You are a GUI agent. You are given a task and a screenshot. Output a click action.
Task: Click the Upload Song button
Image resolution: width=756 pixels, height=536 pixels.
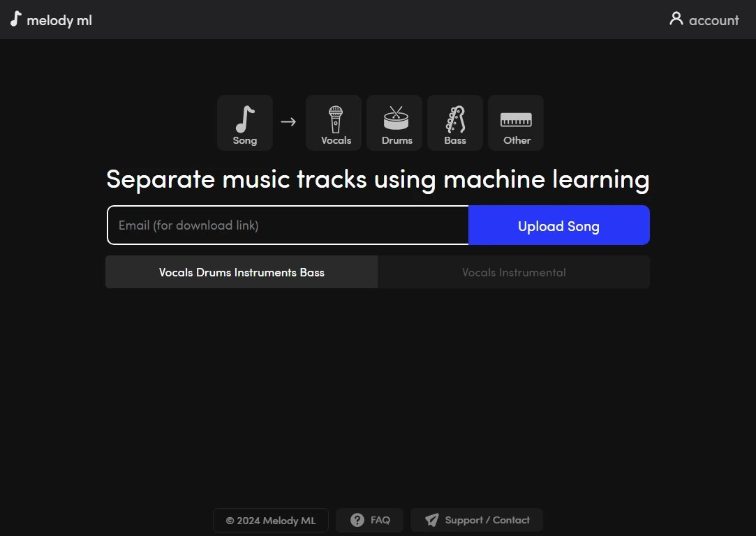[559, 225]
